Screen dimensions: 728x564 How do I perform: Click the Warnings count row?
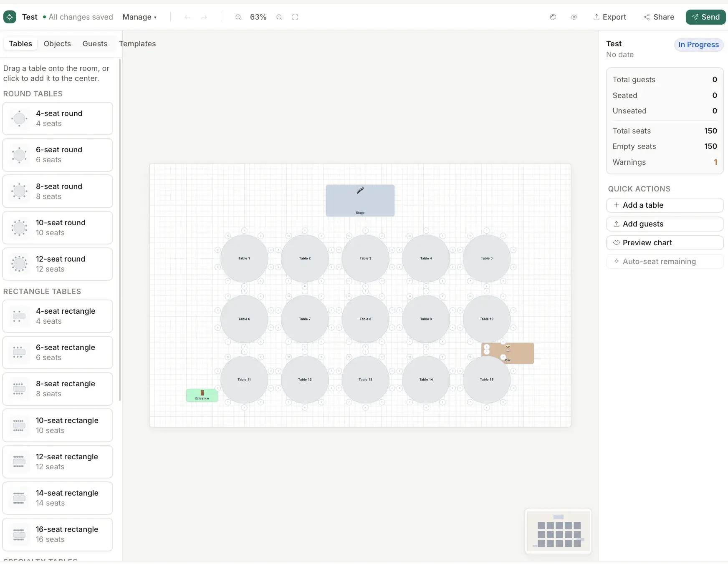[665, 162]
